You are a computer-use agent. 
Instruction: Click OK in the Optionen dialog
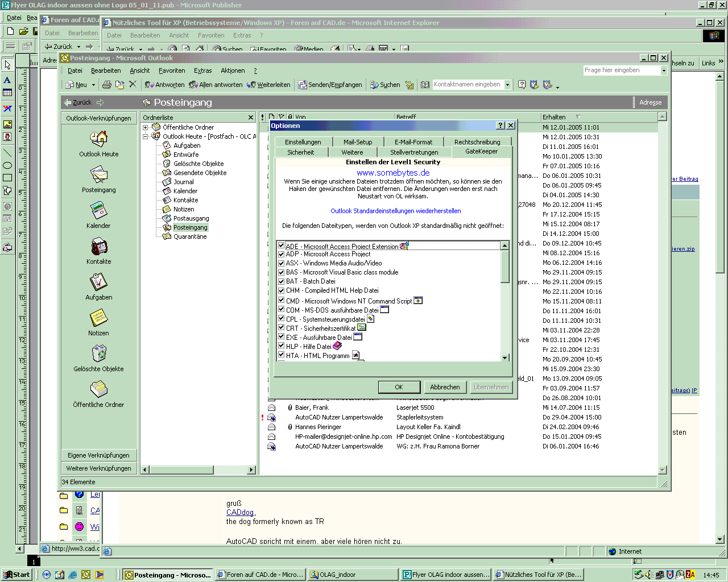click(x=399, y=387)
